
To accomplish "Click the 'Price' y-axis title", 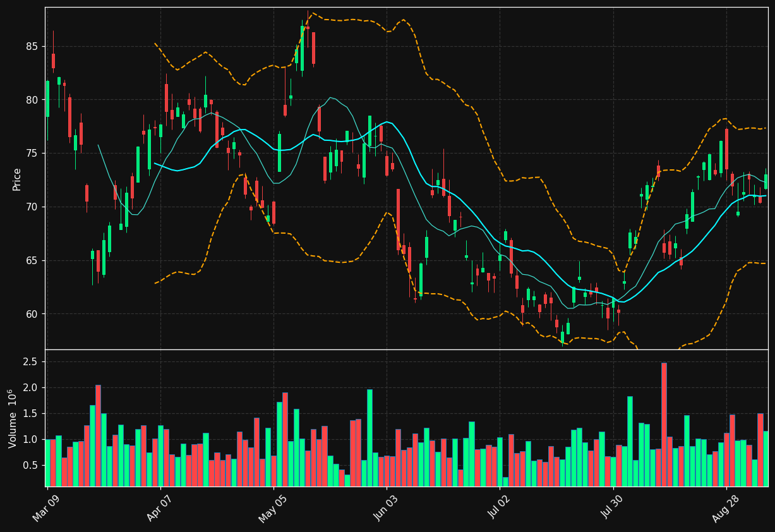I will click(17, 179).
